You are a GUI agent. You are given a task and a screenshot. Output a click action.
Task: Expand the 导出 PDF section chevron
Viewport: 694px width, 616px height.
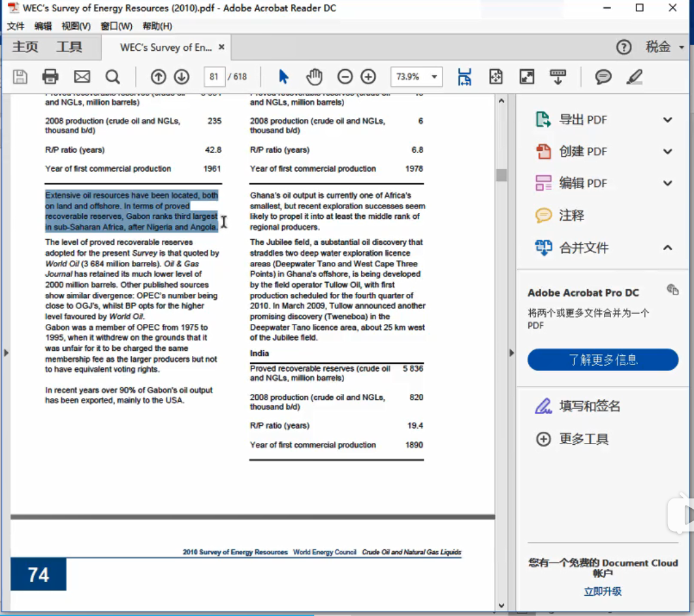pyautogui.click(x=668, y=120)
